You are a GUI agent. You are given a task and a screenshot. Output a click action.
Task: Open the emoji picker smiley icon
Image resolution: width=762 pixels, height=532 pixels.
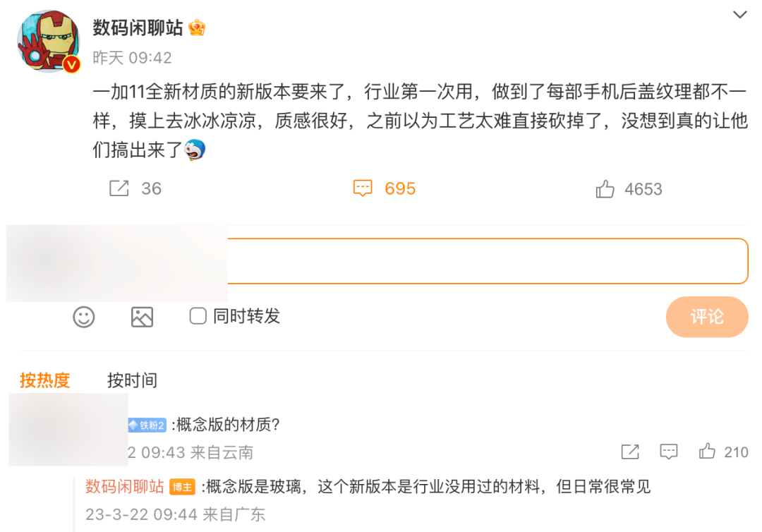coord(84,317)
